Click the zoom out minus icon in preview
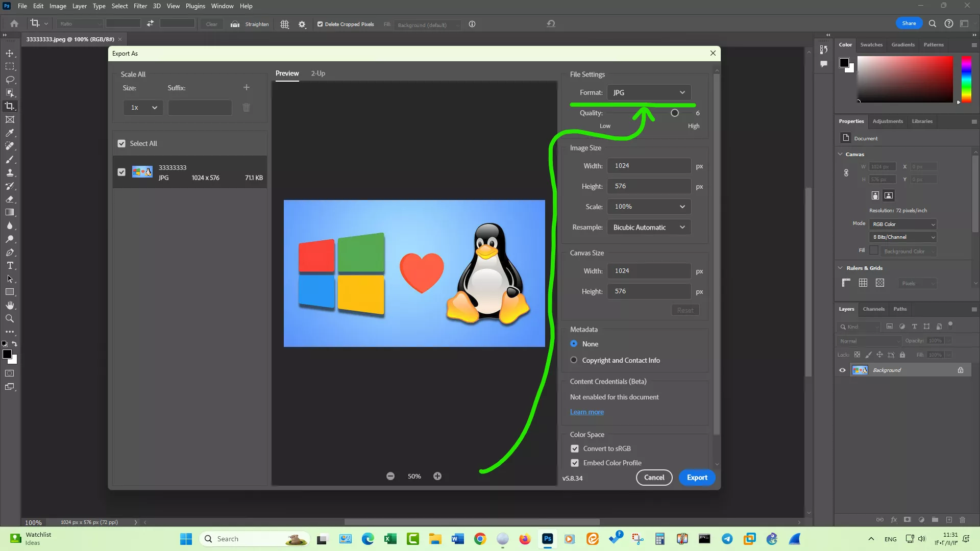 (390, 476)
